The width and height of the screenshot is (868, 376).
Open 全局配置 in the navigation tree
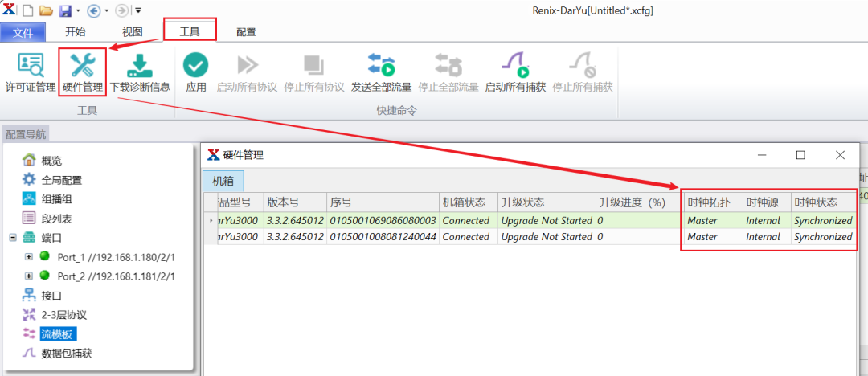click(61, 180)
